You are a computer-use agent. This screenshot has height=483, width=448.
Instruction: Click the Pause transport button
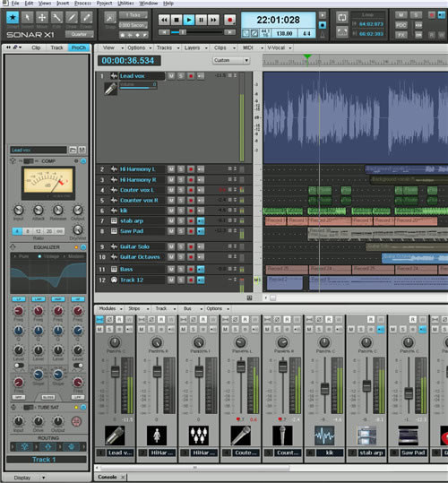click(201, 20)
